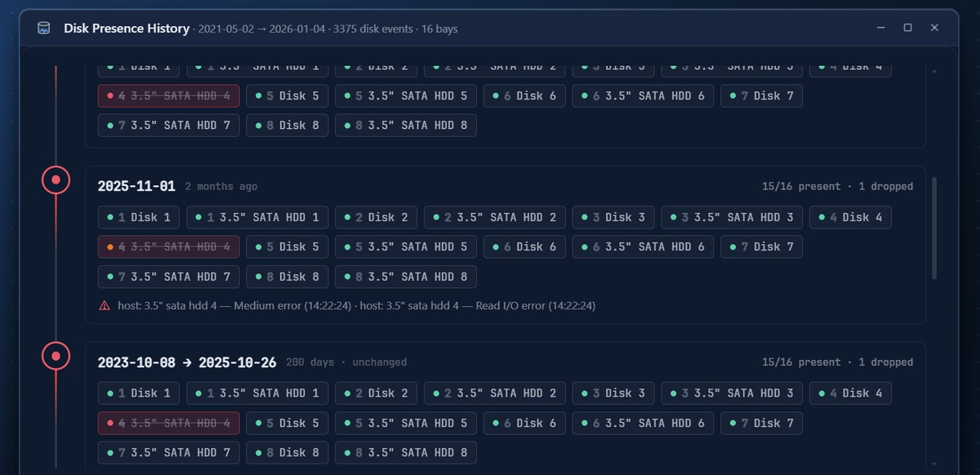Click 3.5" SATA HDD 3 in 2023-10-08 card
Viewport: 980px width, 475px height.
(732, 393)
